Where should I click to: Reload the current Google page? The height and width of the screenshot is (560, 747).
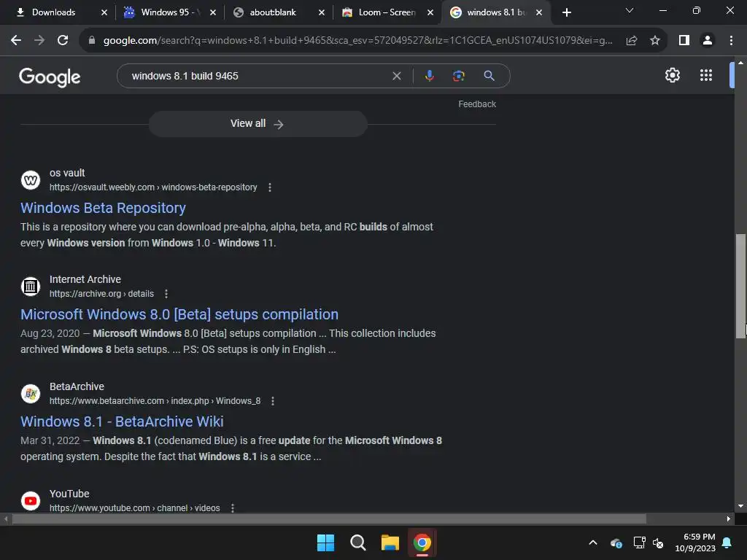pyautogui.click(x=63, y=41)
